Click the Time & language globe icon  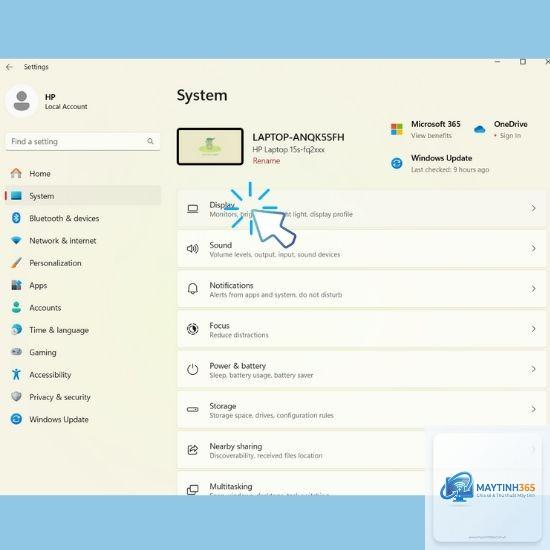[16, 330]
